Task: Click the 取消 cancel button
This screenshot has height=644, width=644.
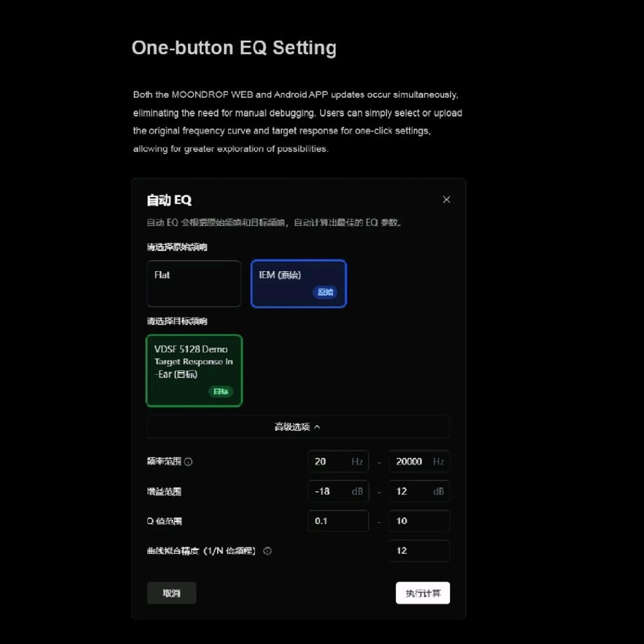Action: [x=172, y=593]
